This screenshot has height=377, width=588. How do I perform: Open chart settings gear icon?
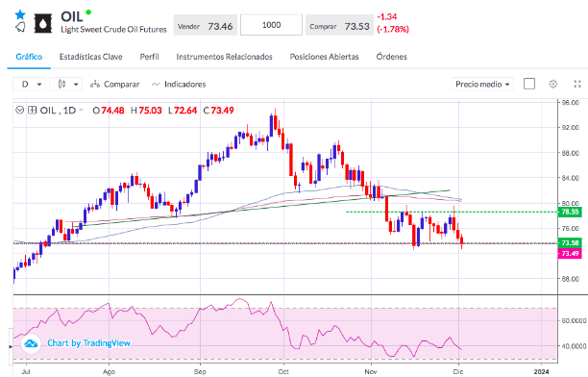click(552, 84)
